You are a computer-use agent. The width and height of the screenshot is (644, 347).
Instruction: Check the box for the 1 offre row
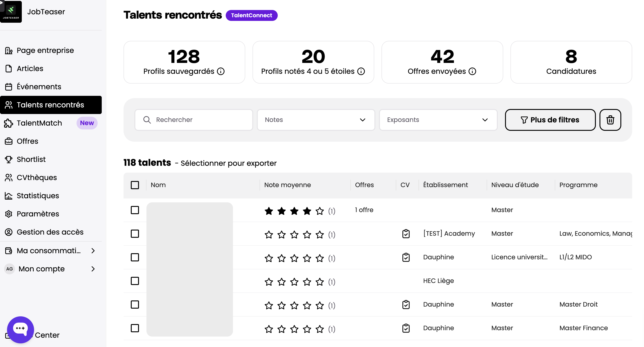135,210
